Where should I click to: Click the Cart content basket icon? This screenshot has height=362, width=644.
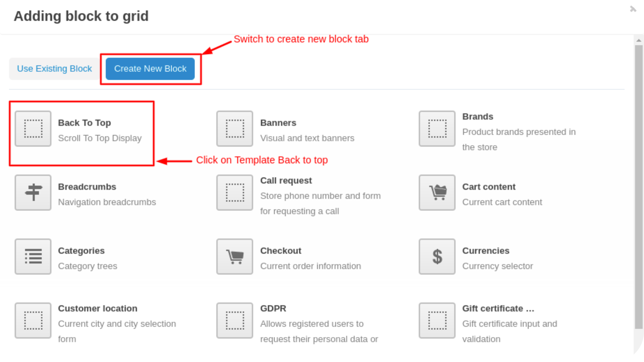click(437, 192)
